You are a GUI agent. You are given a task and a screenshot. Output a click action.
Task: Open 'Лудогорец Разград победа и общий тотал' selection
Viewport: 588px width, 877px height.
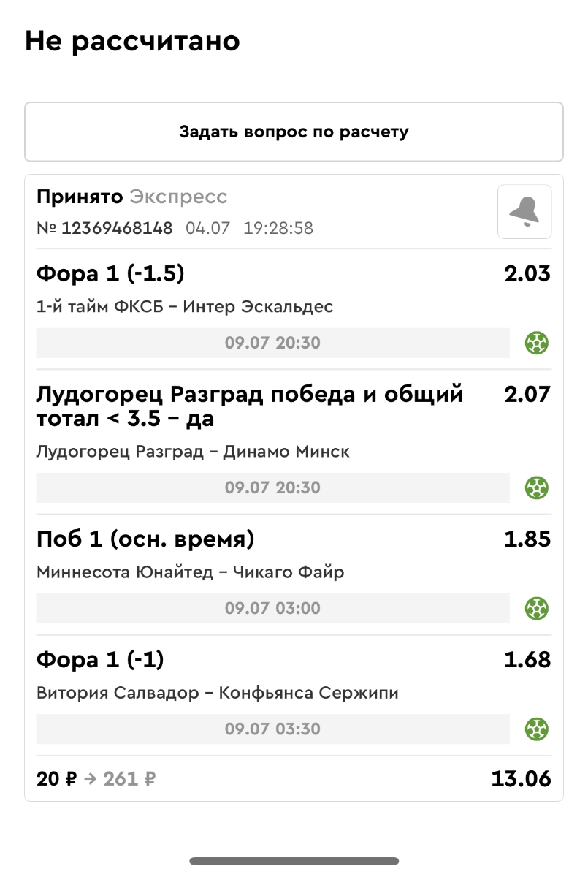[249, 406]
